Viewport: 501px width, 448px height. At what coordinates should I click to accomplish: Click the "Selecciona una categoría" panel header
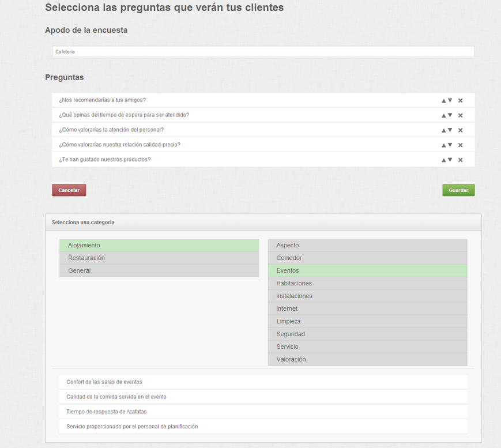tap(263, 222)
